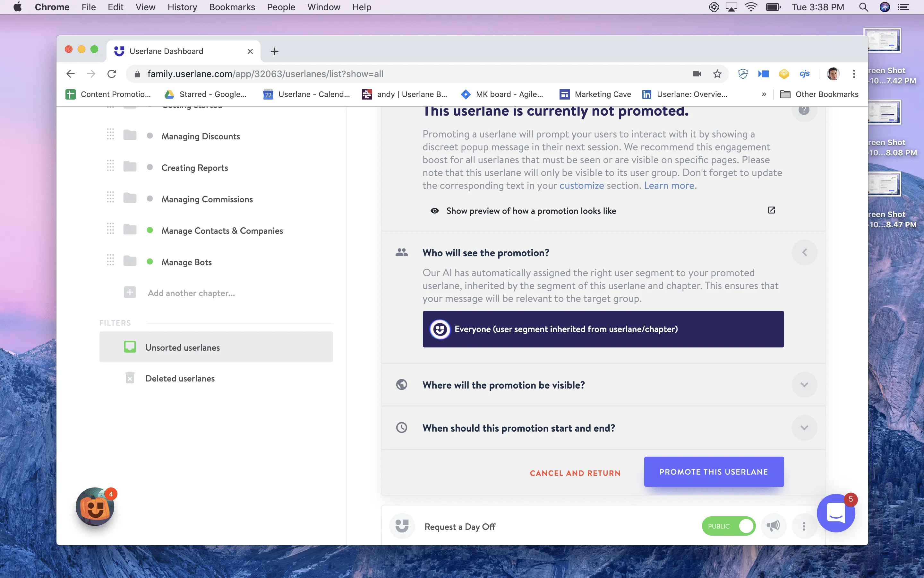Screen dimensions: 924x578
Task: Click the Userlane avatar icon next to Request a Day Off
Action: [402, 526]
